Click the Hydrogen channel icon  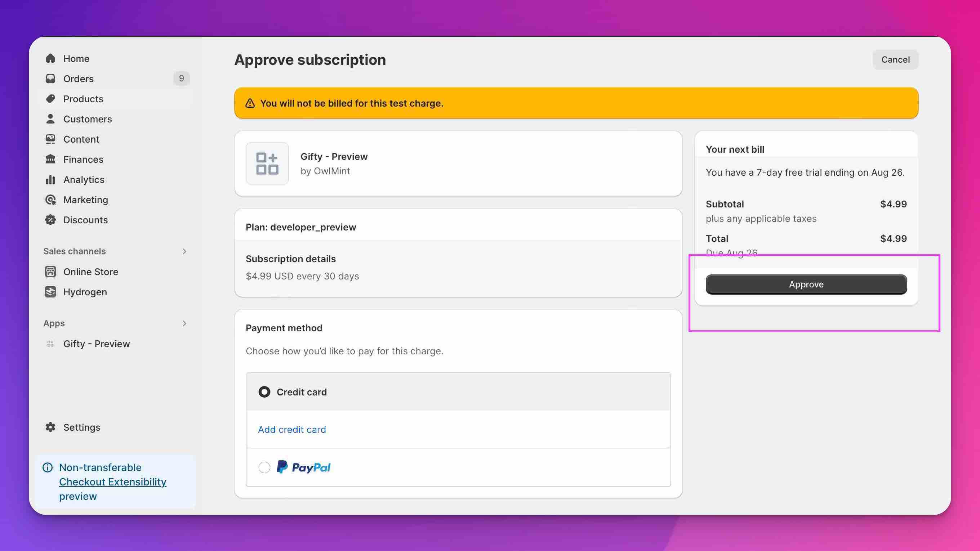pos(50,292)
